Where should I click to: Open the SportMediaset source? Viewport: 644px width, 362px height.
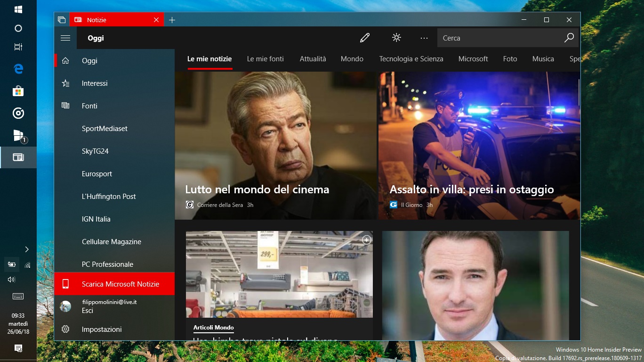pos(114,128)
